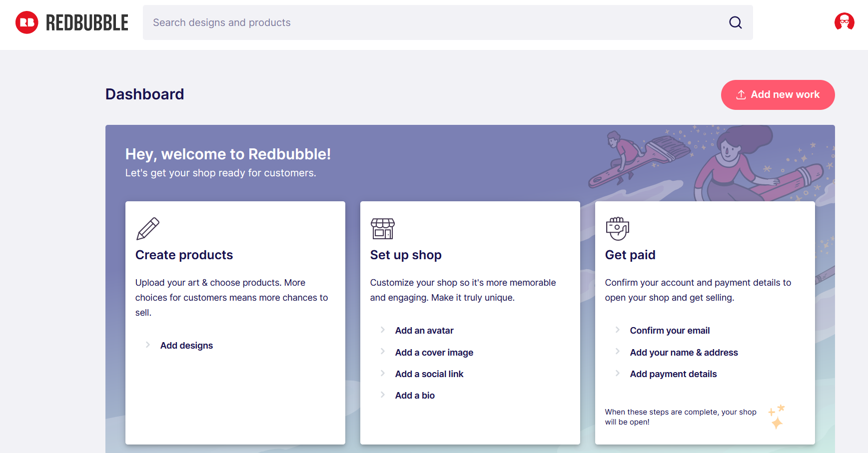868x453 pixels.
Task: Click the search magnifier icon
Action: 735,22
